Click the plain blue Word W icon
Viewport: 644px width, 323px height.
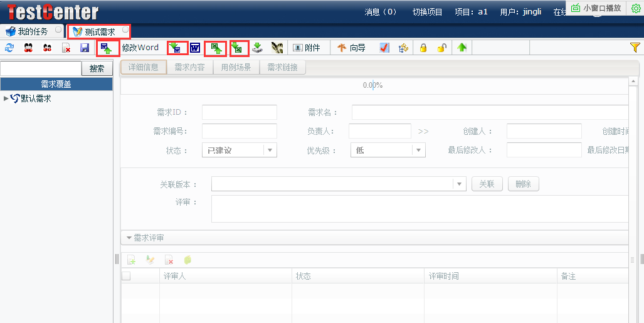point(195,48)
